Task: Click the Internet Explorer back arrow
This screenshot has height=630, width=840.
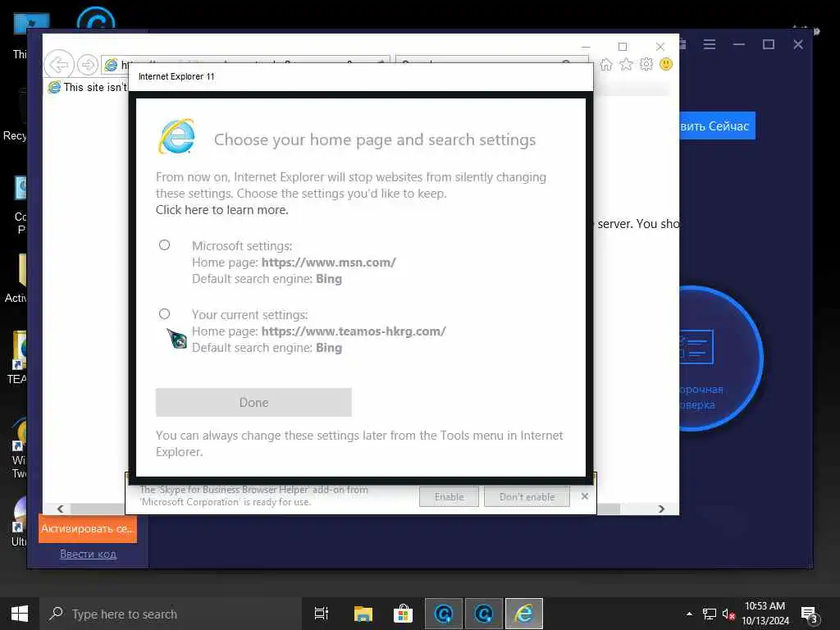Action: (x=59, y=65)
